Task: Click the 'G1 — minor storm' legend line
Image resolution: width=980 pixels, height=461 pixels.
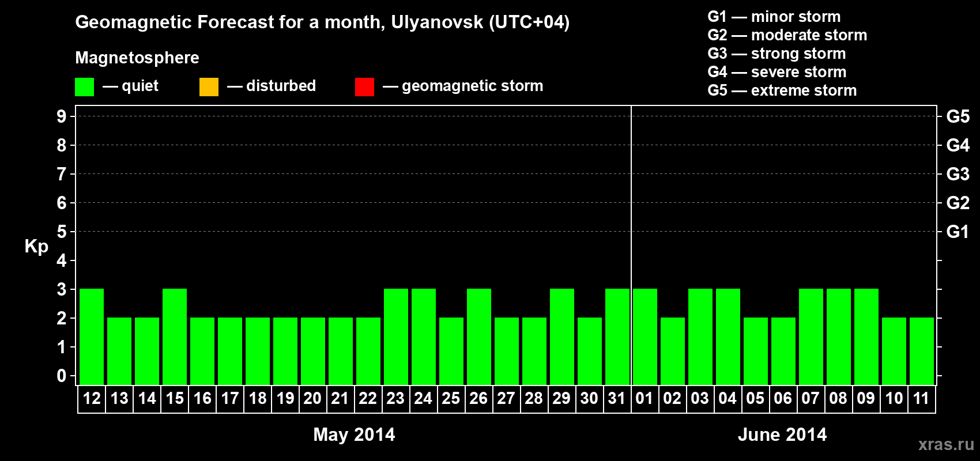Action: (x=774, y=17)
